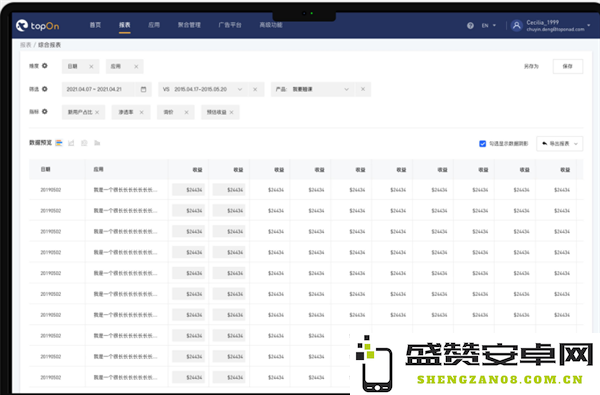Viewport: 600px width, 395px height.
Task: Click the TopOn logo in header
Action: tap(38, 26)
